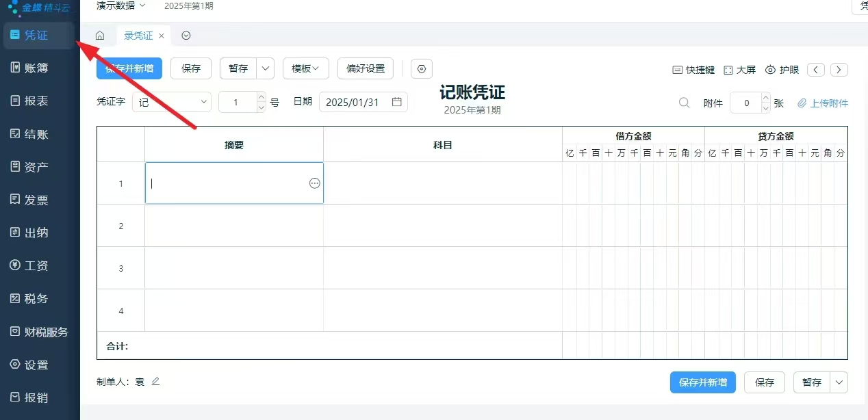Toggle 大屏 full screen mode
Image resolution: width=868 pixels, height=420 pixels.
[x=739, y=69]
